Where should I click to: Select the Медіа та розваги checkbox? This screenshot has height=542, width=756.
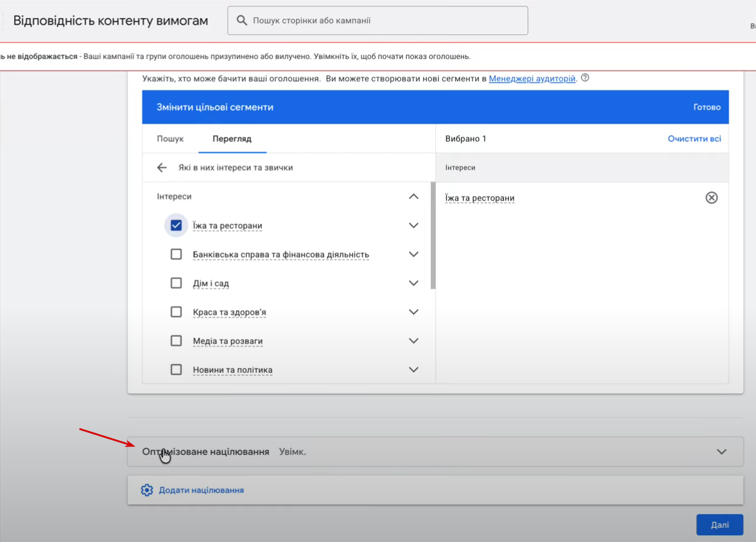[176, 341]
